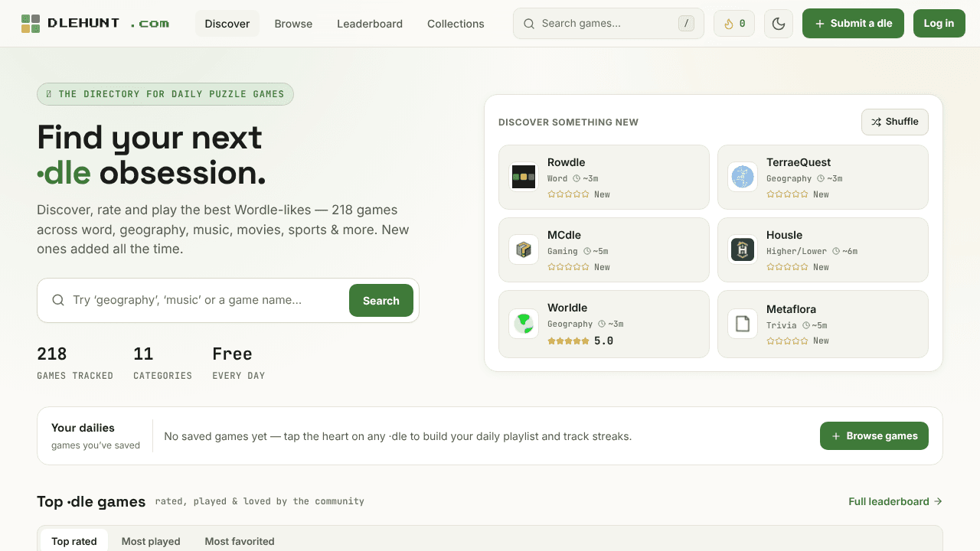Click the 218 games tracked stat
The width and height of the screenshot is (980, 551).
pos(75,363)
